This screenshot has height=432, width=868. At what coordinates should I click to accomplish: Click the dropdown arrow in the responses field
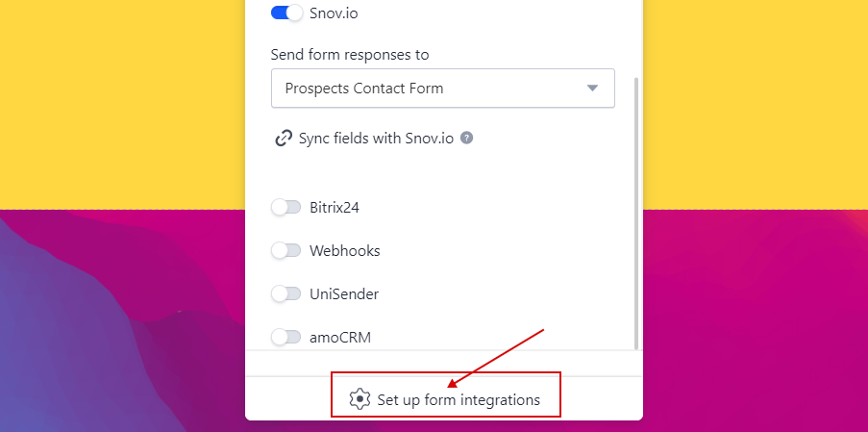(x=592, y=89)
